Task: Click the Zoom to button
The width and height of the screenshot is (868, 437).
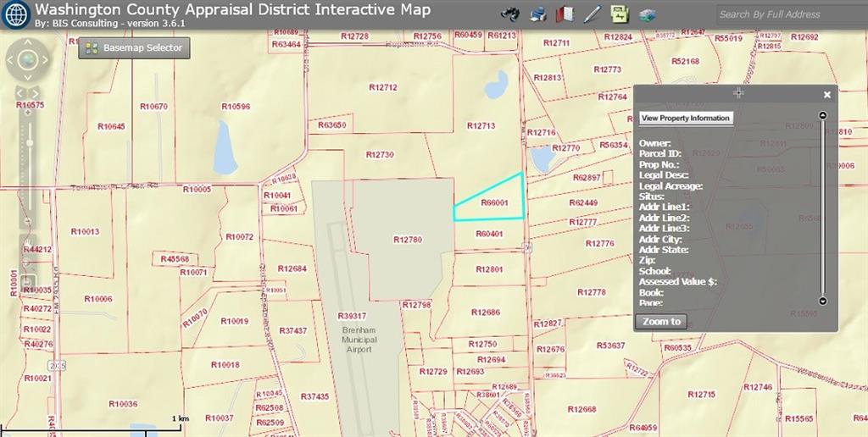Action: tap(661, 321)
